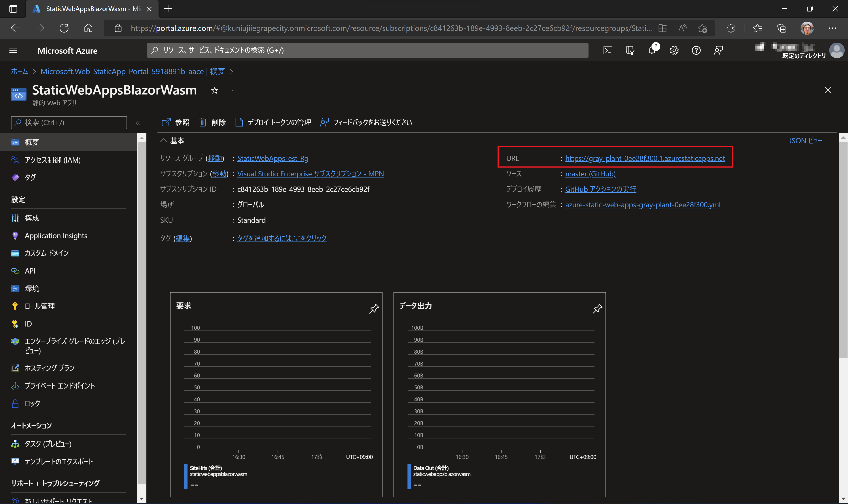Go back in the browser
848x504 pixels.
tap(15, 28)
